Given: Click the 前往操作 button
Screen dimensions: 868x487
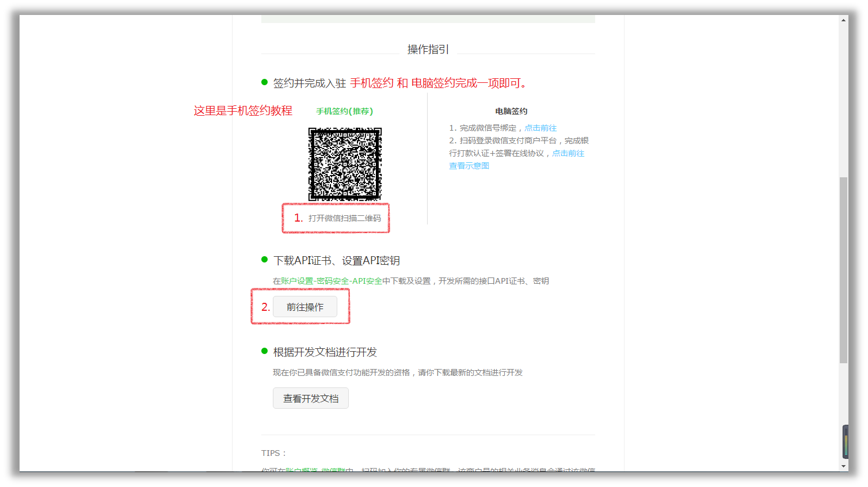Looking at the screenshot, I should tap(305, 307).
